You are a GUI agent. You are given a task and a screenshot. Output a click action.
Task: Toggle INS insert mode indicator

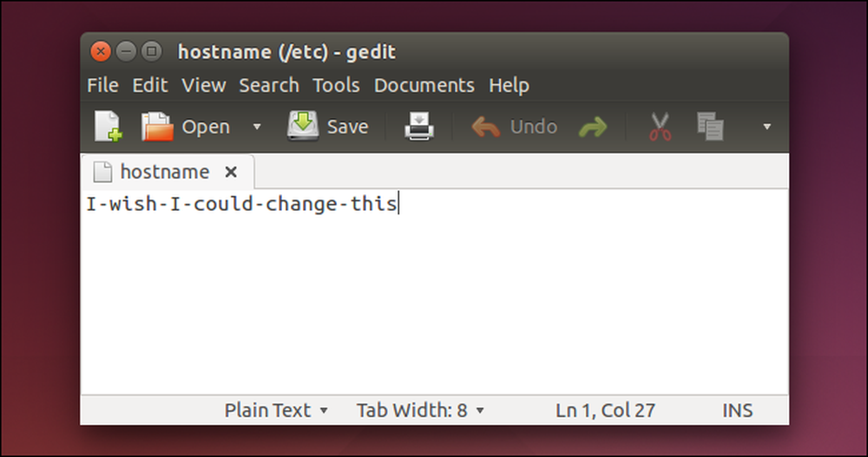pos(737,410)
